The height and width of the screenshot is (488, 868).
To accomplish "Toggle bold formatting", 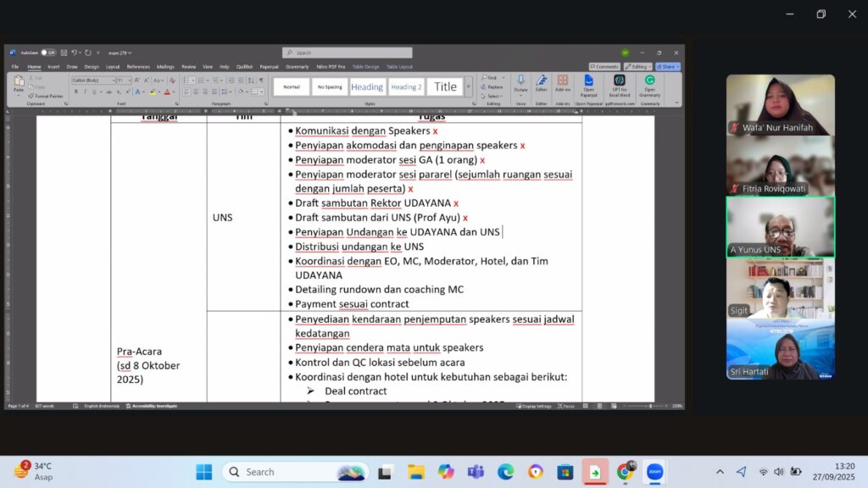I will pyautogui.click(x=75, y=91).
